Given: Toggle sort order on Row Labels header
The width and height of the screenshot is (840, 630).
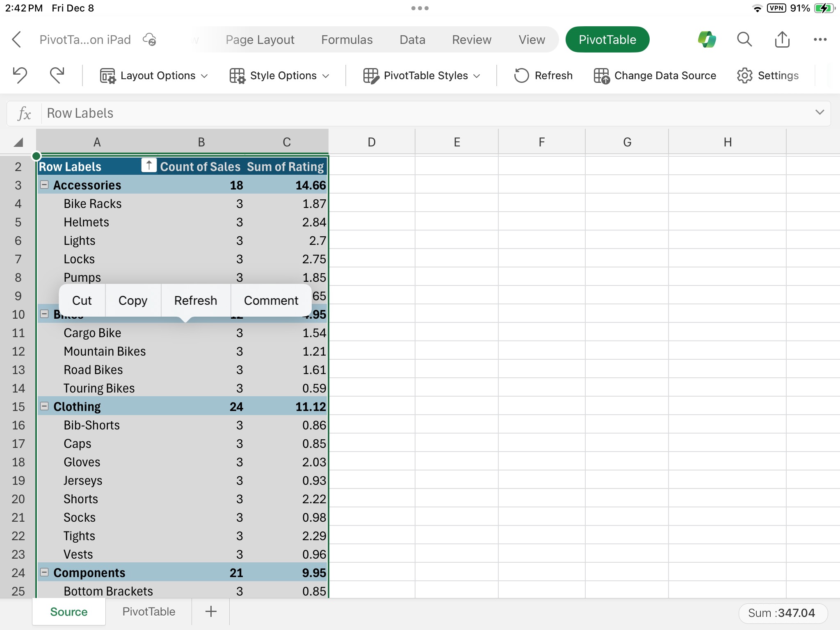Looking at the screenshot, I should point(148,165).
